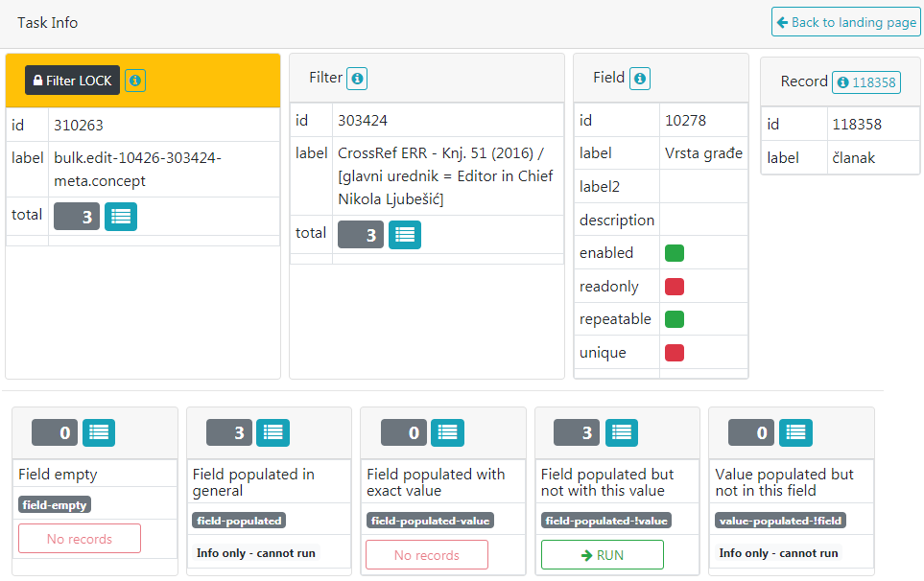This screenshot has height=581, width=924.
Task: Open the info icon beside Filter LOCK
Action: coord(133,81)
